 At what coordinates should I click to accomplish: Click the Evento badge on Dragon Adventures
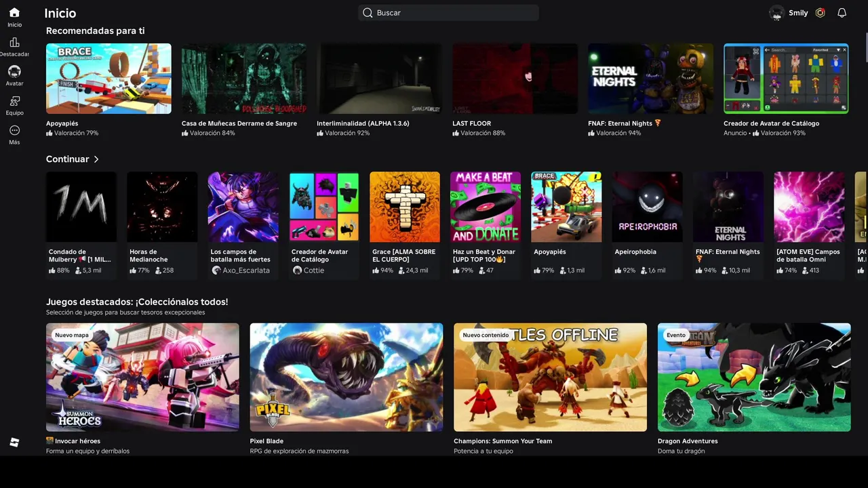point(676,335)
